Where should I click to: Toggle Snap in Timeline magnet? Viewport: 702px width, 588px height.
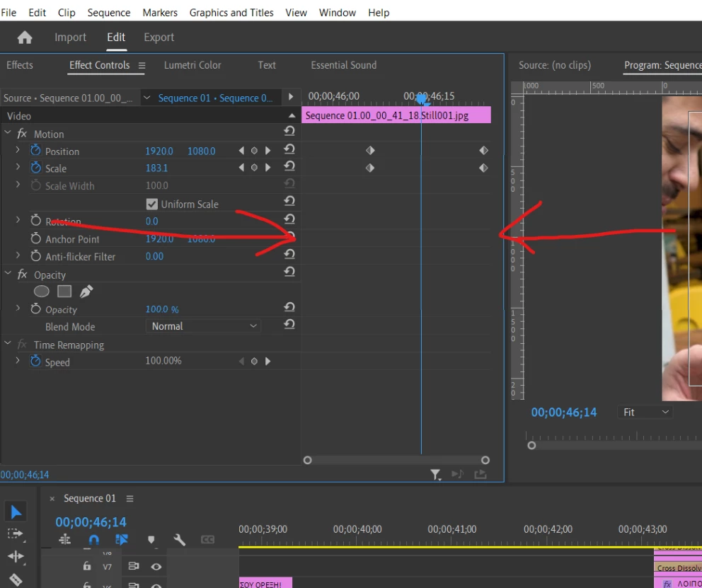point(93,540)
